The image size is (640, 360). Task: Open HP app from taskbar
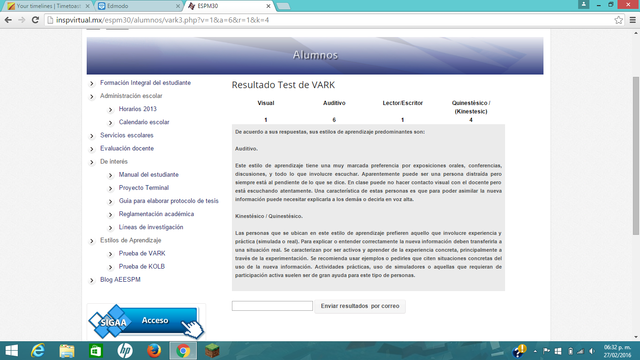point(125,351)
